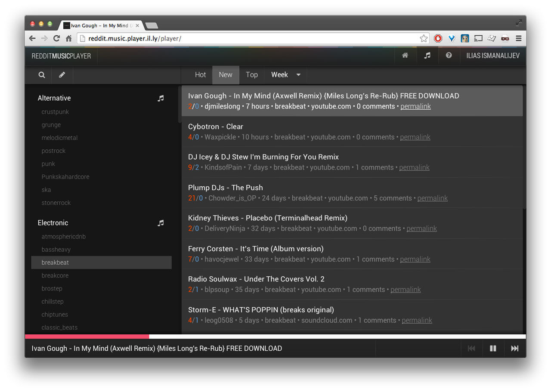Open the help question mark icon
The image size is (551, 392).
(x=449, y=56)
